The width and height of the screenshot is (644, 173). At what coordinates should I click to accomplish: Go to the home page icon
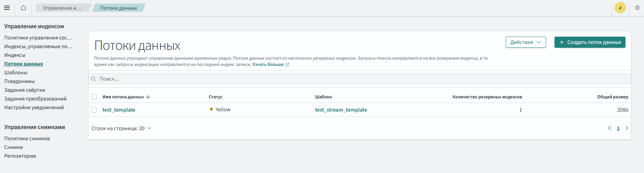(x=23, y=8)
